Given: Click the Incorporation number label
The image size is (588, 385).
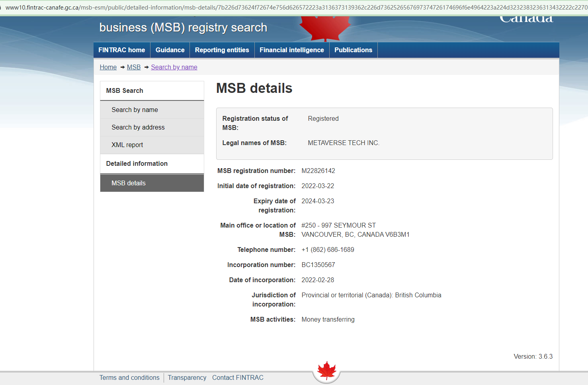Looking at the screenshot, I should coord(261,265).
